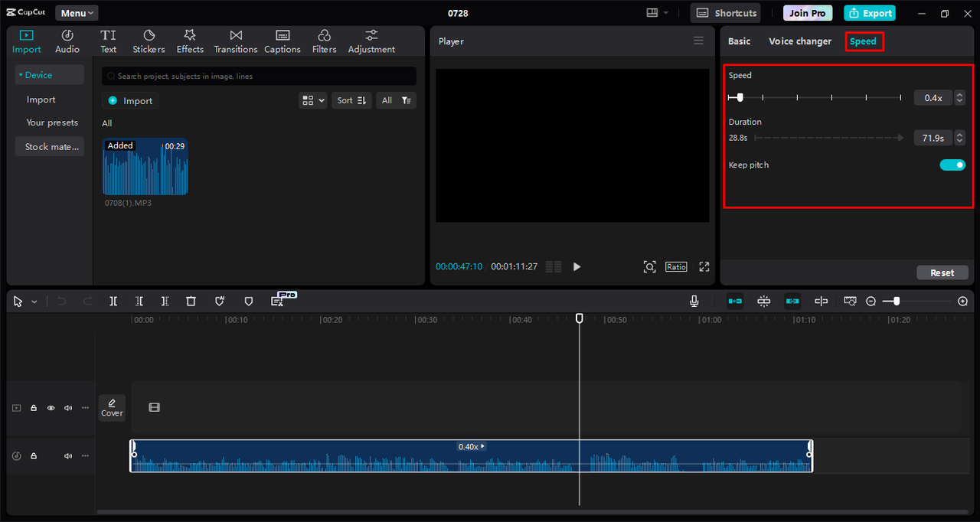Switch to the Basic tab
Screen dimensions: 980x522
point(739,41)
